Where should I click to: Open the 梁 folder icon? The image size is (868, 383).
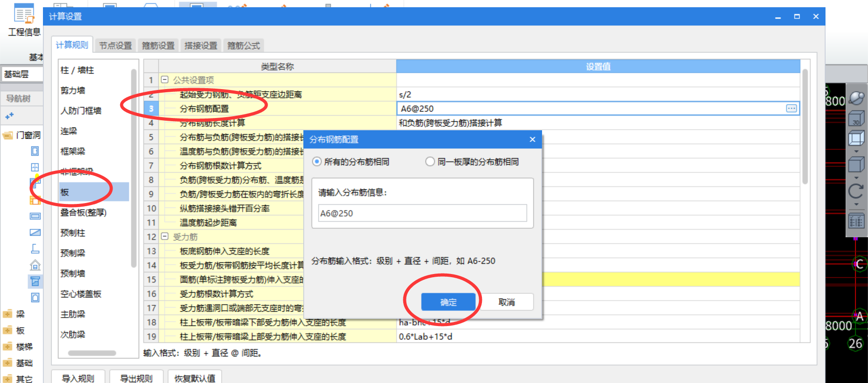tap(8, 314)
